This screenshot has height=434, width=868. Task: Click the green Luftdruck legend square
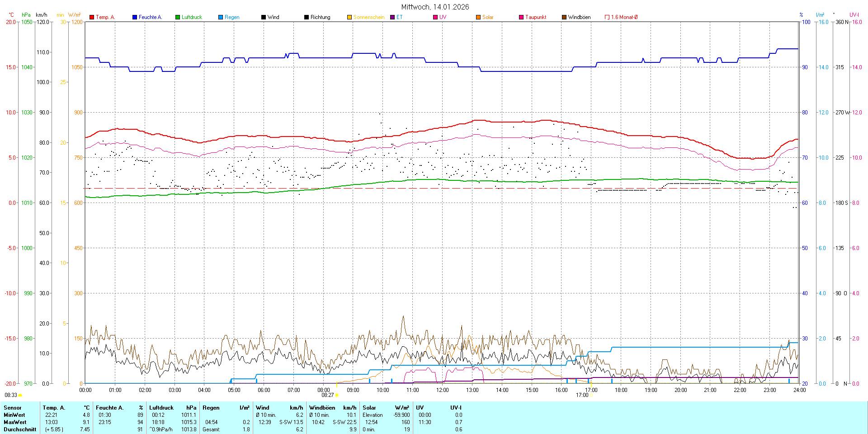click(x=178, y=17)
